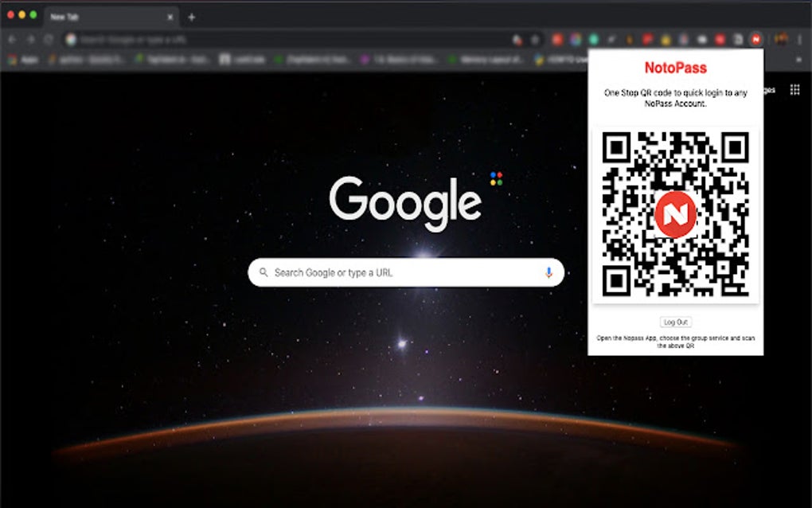Open the Apps bookmark shortcut
Screen dimensions: 812x508
23,60
